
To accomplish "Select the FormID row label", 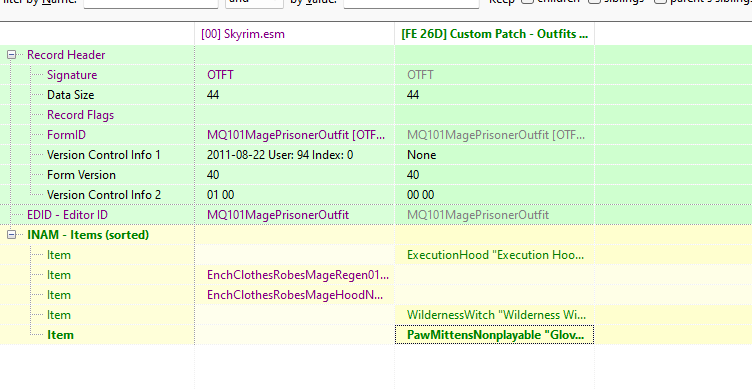I will click(x=66, y=135).
